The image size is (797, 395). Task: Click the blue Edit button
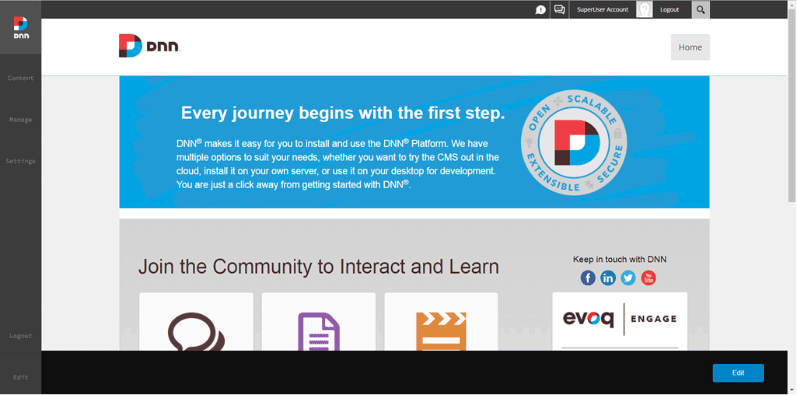point(738,373)
